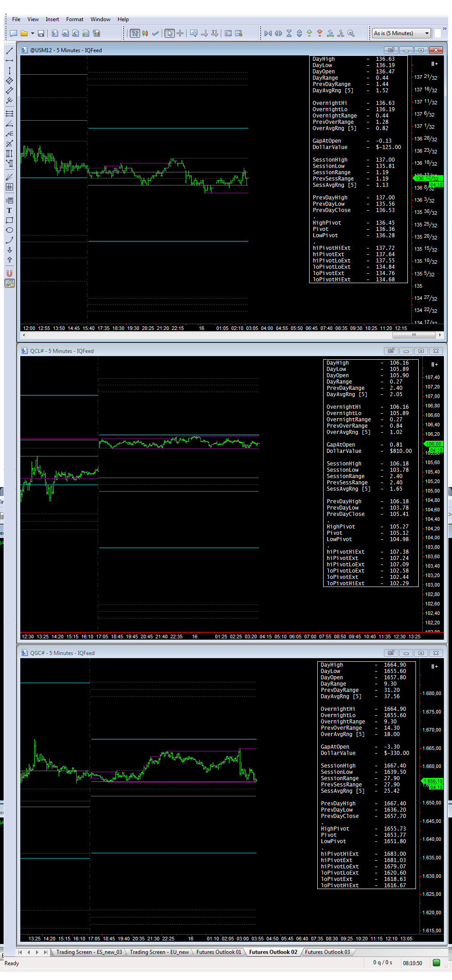This screenshot has height=980, width=452.
Task: Open the Help menu
Action: pos(123,19)
